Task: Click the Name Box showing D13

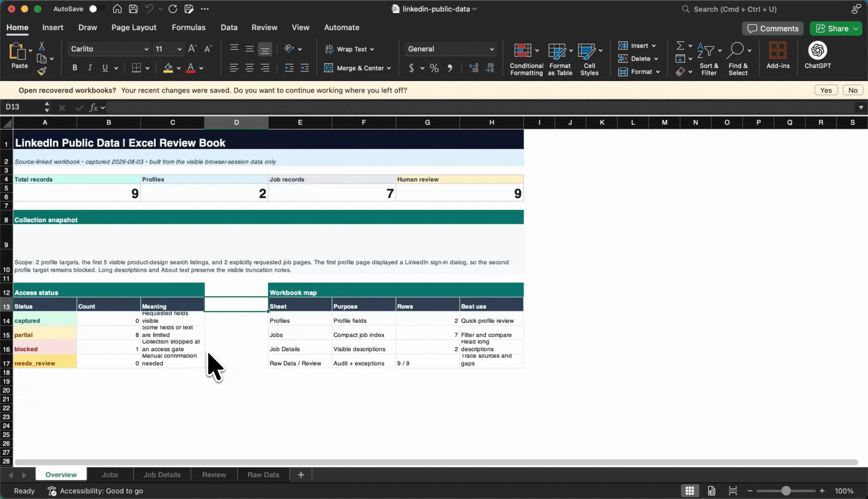Action: (23, 107)
